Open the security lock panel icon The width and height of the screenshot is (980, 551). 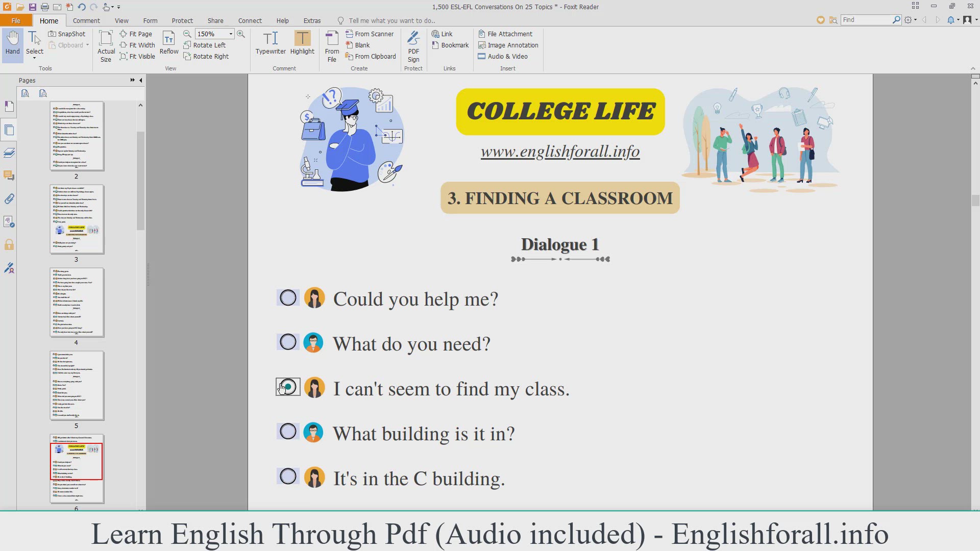[x=9, y=245]
